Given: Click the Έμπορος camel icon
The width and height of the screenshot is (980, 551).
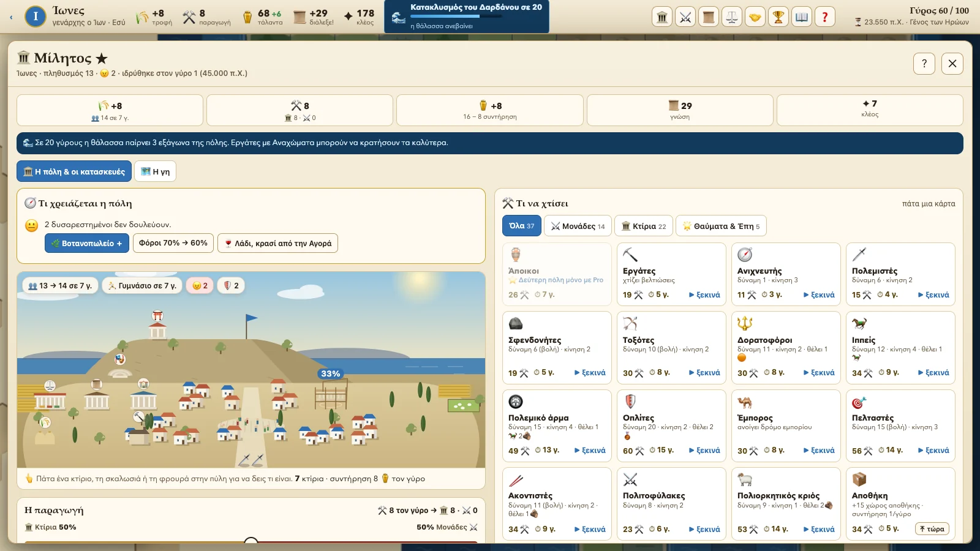Looking at the screenshot, I should pos(745,402).
